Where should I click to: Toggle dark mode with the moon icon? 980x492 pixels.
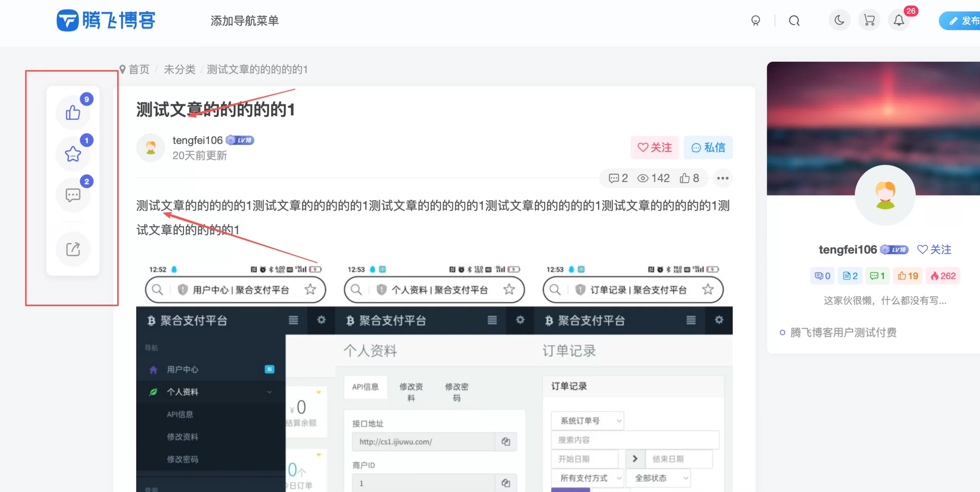point(839,20)
